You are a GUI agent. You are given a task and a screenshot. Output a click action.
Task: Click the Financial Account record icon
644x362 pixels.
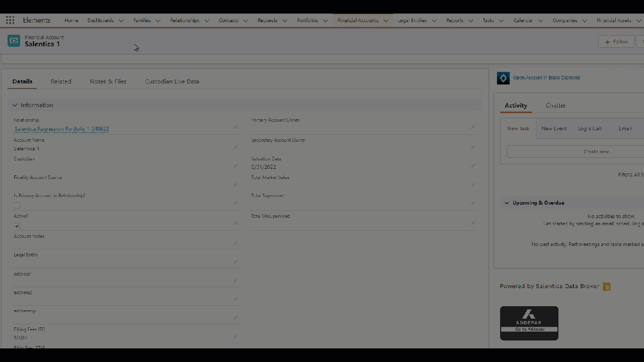(14, 41)
